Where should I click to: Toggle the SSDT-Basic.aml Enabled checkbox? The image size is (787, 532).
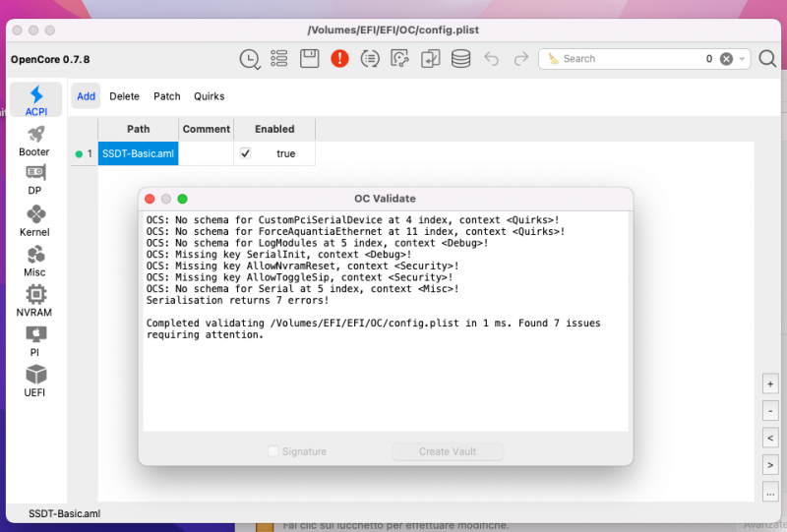tap(245, 153)
